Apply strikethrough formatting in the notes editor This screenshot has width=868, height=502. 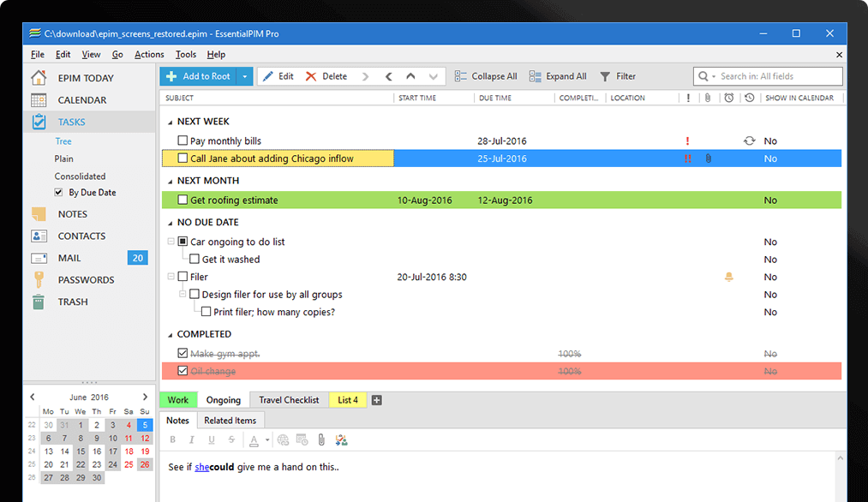pyautogui.click(x=231, y=440)
